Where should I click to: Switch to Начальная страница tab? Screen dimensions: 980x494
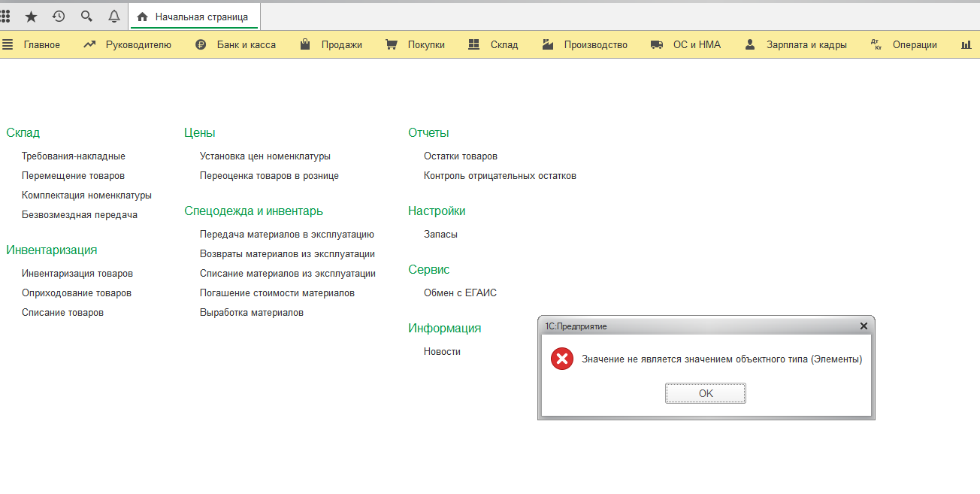pos(201,17)
